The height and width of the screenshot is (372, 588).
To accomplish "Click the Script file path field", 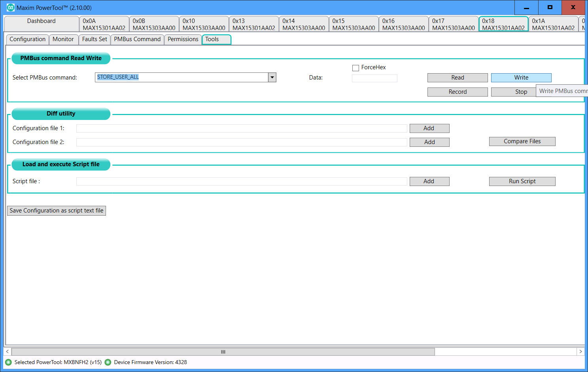I will (x=242, y=181).
